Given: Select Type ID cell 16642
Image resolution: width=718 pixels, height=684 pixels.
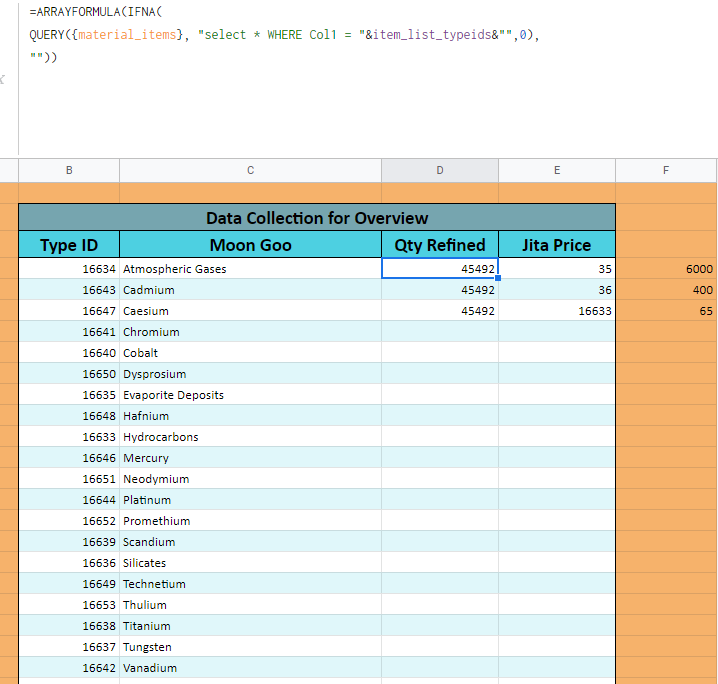Looking at the screenshot, I should (69, 668).
